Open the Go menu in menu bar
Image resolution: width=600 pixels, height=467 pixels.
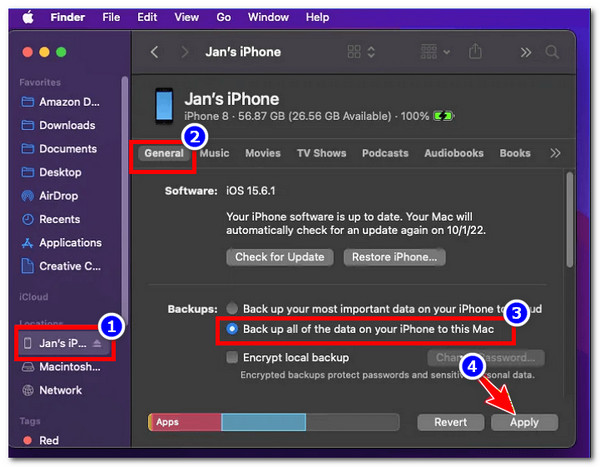223,17
